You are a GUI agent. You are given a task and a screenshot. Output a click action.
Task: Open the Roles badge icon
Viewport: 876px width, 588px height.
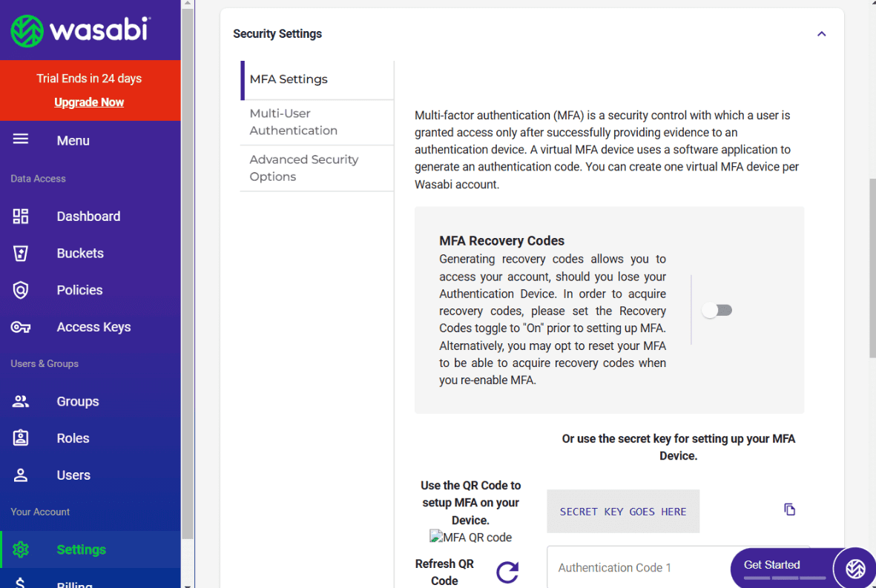pos(21,437)
